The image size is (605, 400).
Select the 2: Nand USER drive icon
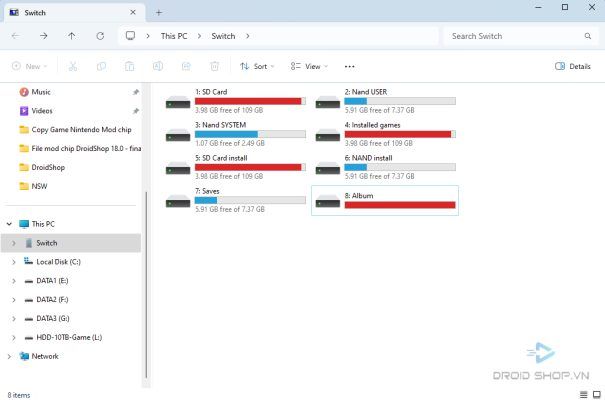pos(328,103)
